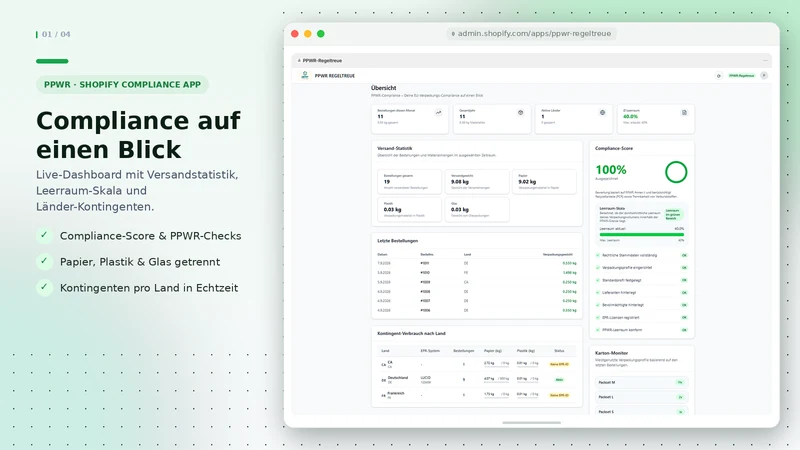Image resolution: width=800 pixels, height=450 pixels.
Task: Click the LUCID EPR-System cell
Action: click(426, 378)
